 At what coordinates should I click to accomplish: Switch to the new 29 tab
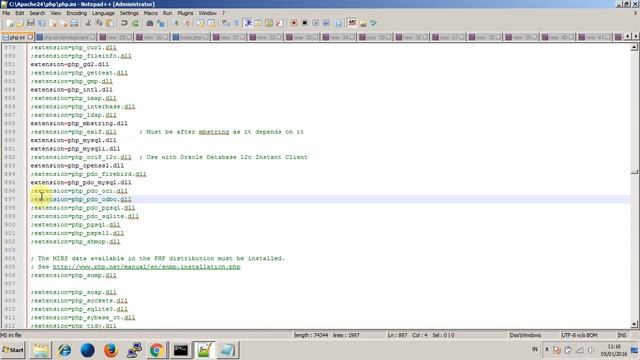pos(116,37)
